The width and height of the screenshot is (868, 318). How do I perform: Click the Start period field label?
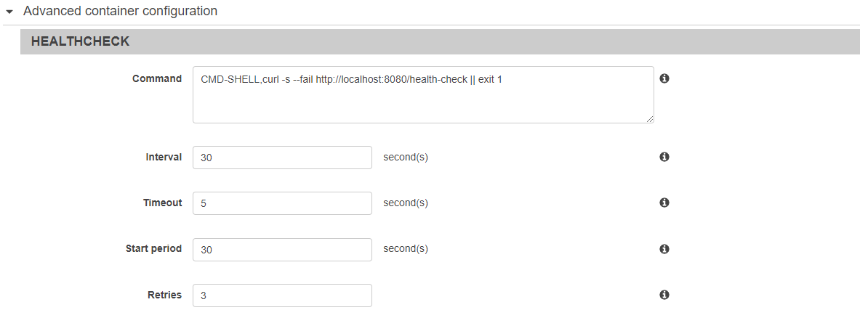tap(154, 249)
